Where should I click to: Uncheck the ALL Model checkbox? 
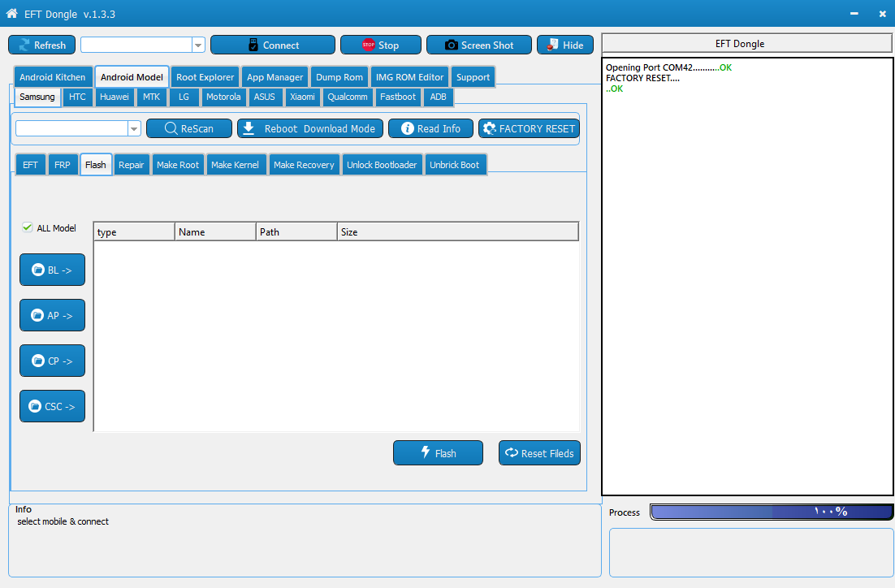point(27,227)
